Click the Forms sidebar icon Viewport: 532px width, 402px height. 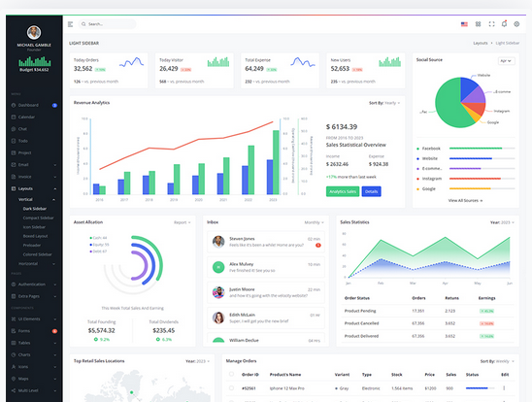[x=14, y=331]
